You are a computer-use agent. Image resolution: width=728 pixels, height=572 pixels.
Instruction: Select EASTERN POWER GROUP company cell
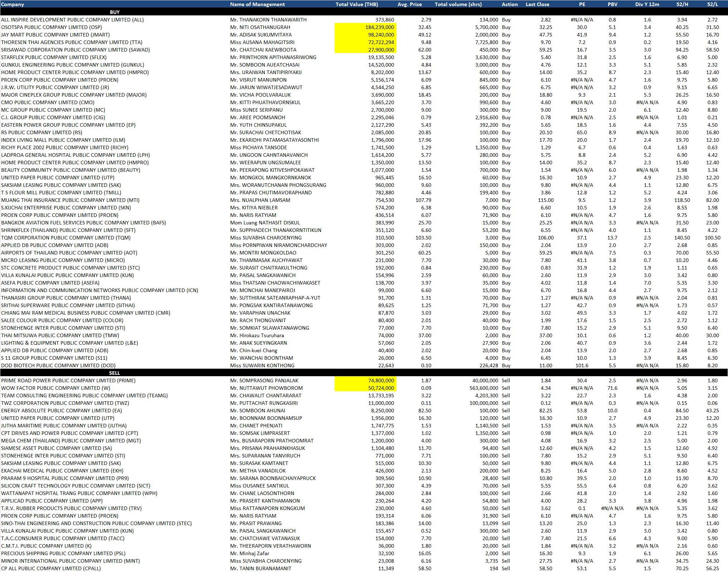[68, 125]
